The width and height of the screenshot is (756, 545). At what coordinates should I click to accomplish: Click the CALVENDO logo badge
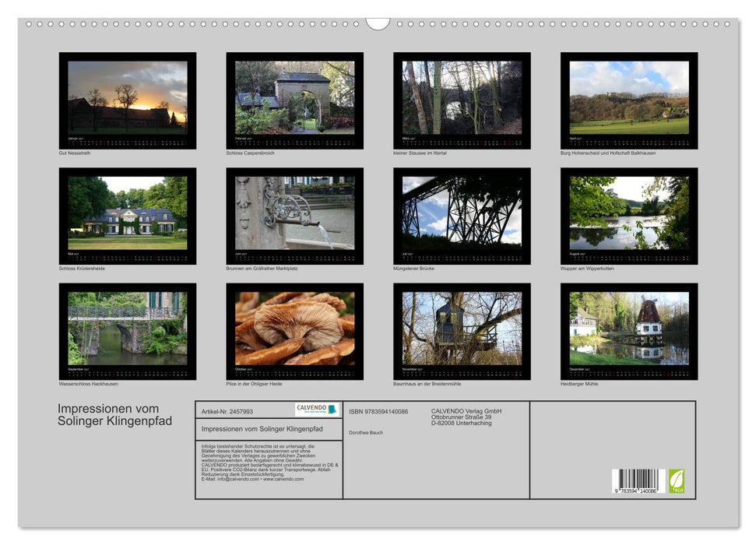pos(317,410)
